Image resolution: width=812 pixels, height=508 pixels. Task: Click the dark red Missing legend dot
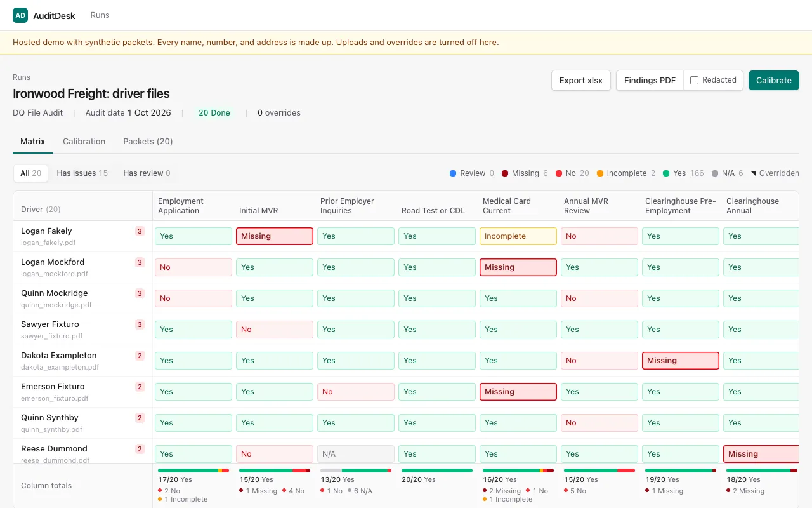pyautogui.click(x=505, y=173)
